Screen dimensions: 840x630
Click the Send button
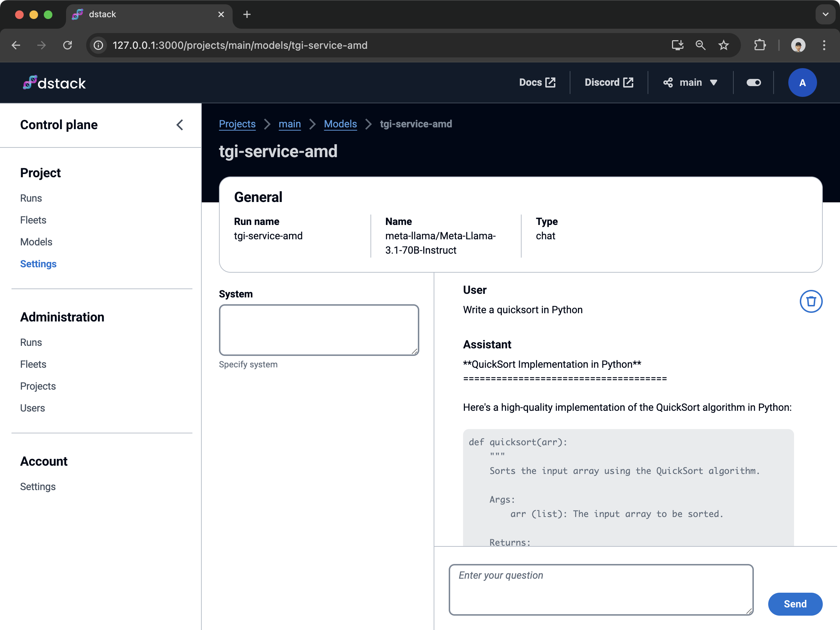pos(795,604)
